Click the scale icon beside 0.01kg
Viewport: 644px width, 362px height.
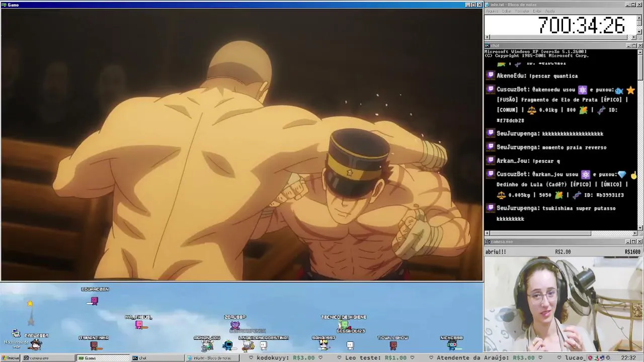(x=531, y=110)
